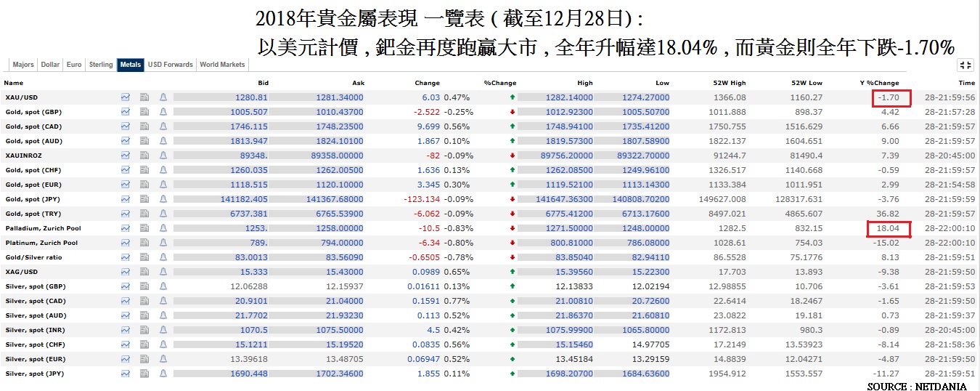This screenshot has height=391, width=980.
Task: Click the alert bell for XAUINROZ
Action: 163,156
